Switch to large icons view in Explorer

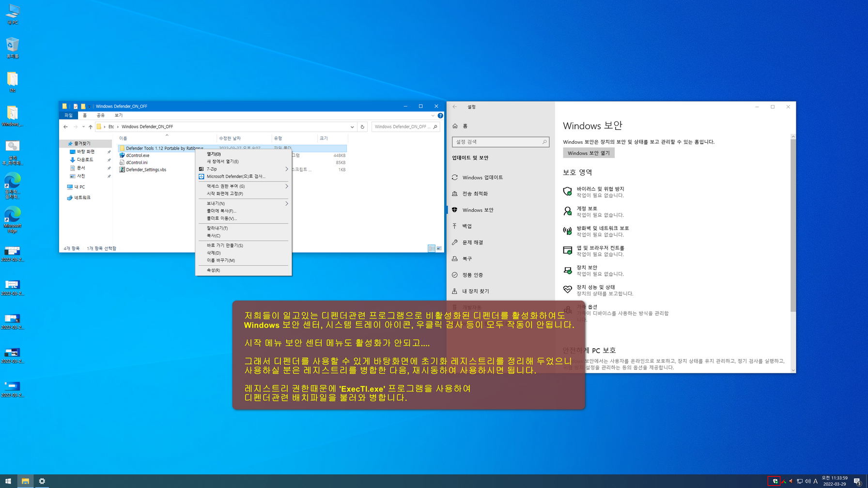(x=439, y=248)
